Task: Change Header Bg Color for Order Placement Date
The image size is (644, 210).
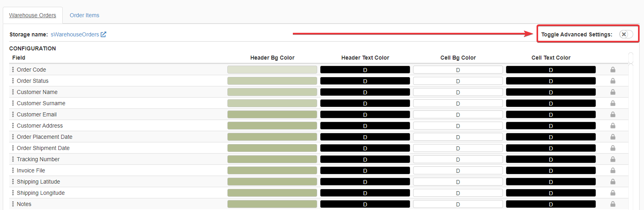Action: [272, 137]
